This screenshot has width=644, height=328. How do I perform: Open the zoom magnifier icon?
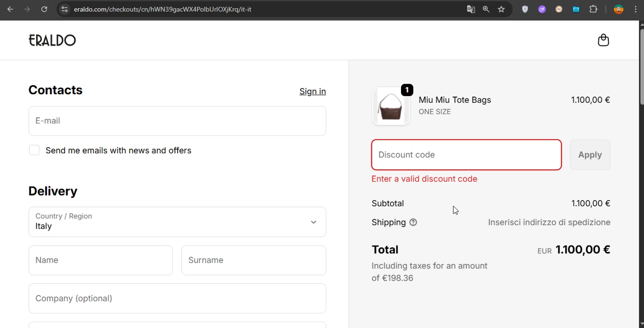(x=486, y=9)
